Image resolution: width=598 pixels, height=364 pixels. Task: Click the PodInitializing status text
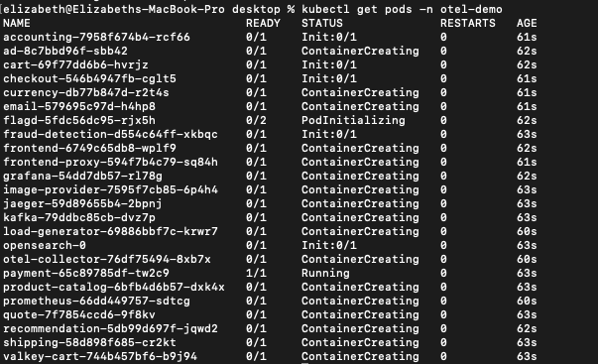point(353,121)
